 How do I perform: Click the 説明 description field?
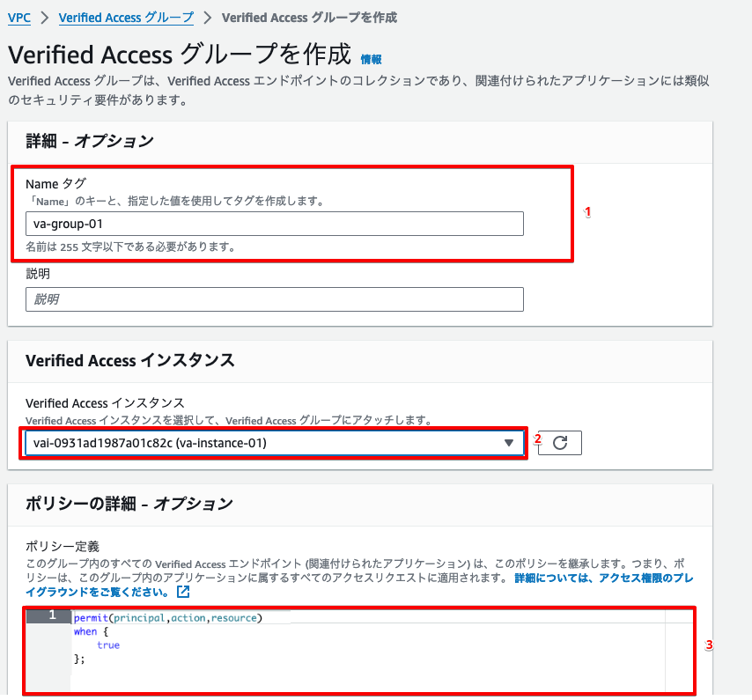pos(275,299)
